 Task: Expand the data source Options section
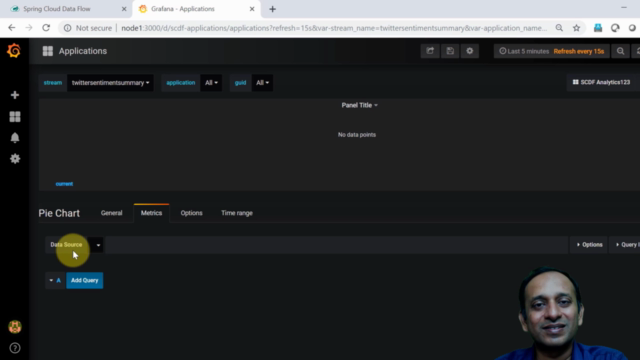click(x=589, y=244)
